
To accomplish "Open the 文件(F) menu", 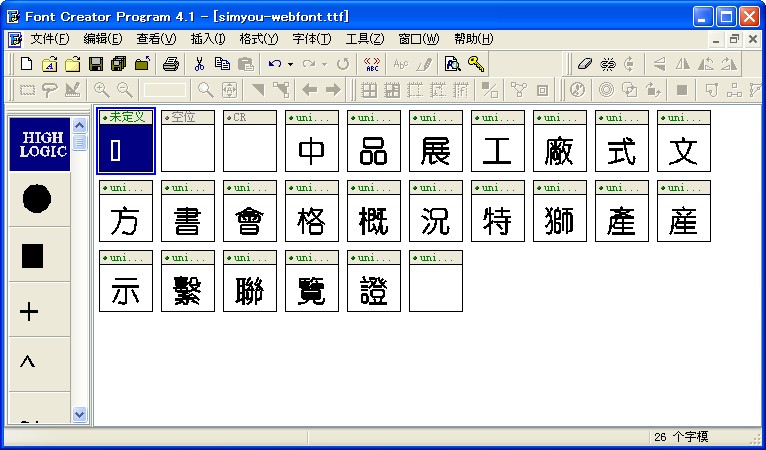I will point(50,39).
